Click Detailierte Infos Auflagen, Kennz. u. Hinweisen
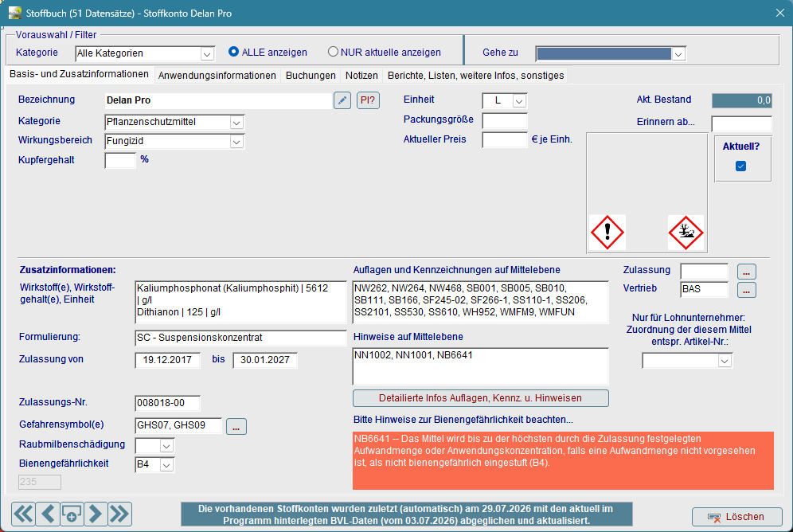This screenshot has height=532, width=793. [480, 398]
